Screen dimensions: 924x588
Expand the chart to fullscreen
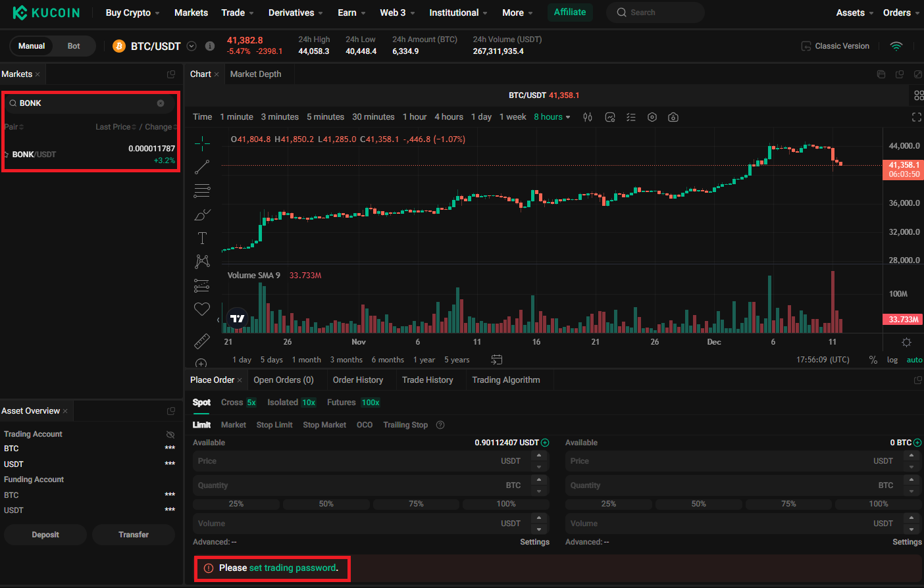[917, 117]
